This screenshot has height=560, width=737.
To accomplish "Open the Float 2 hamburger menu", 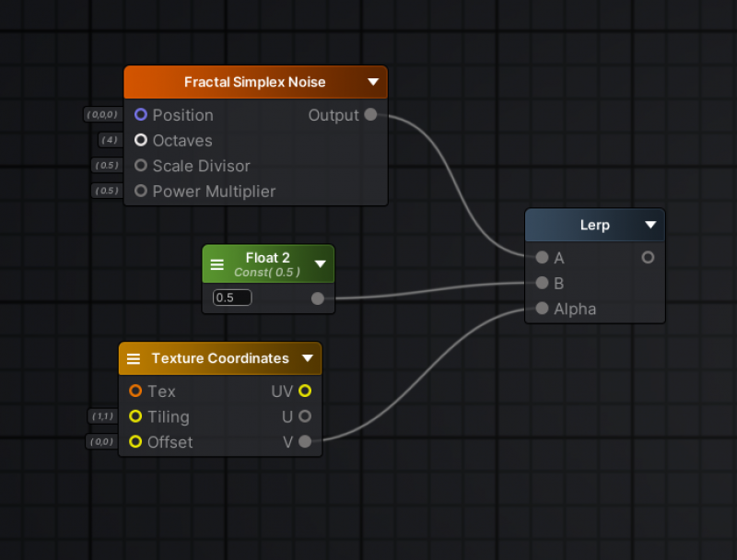I will click(x=217, y=264).
